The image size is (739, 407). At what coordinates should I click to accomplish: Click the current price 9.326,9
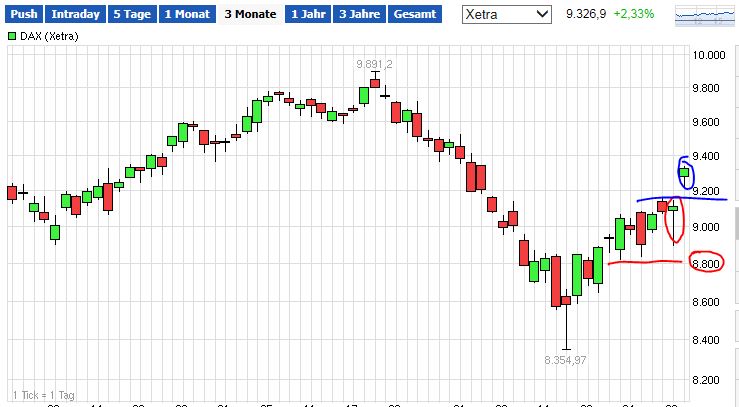tap(586, 14)
